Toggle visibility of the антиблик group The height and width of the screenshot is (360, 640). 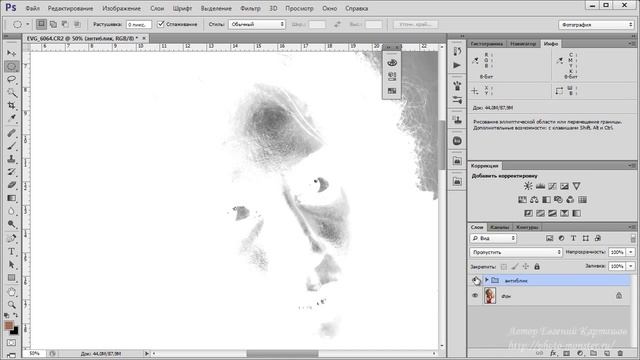476,280
